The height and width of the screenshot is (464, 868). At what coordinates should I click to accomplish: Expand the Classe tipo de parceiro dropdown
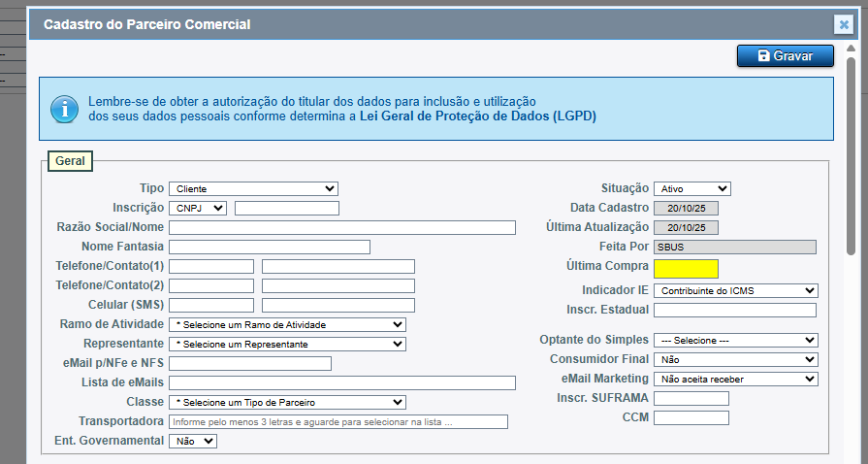click(x=287, y=402)
